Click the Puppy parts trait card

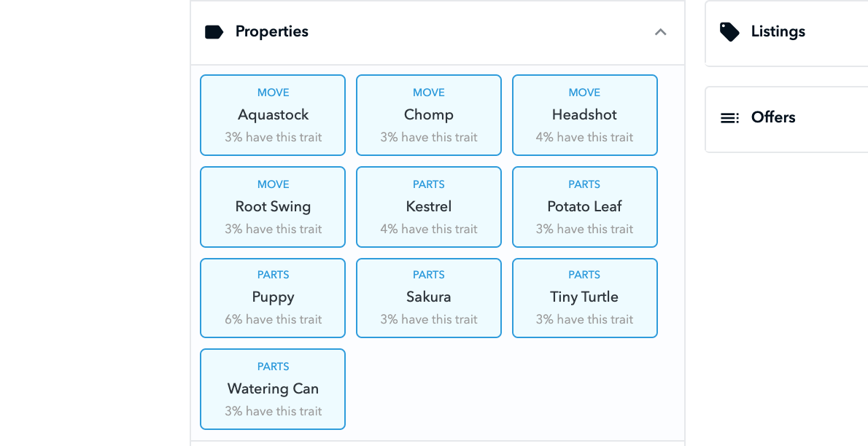tap(273, 297)
